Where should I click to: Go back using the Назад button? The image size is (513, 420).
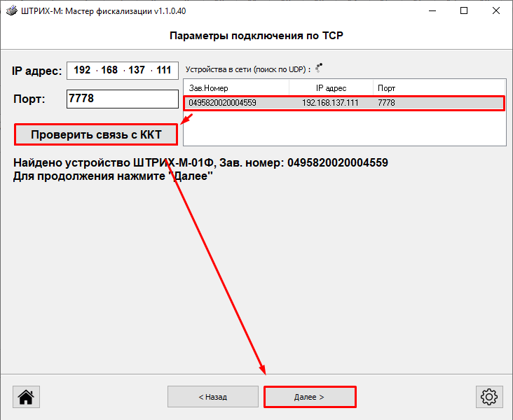click(x=212, y=397)
